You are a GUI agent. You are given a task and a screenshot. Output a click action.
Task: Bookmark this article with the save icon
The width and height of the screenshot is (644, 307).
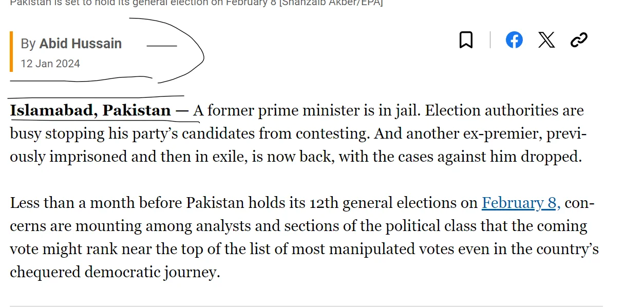click(466, 40)
